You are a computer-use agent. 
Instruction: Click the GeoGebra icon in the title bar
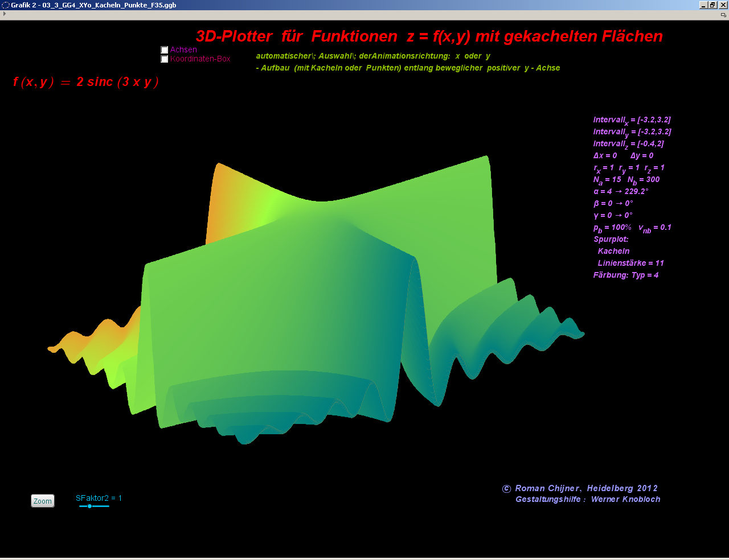tap(6, 5)
